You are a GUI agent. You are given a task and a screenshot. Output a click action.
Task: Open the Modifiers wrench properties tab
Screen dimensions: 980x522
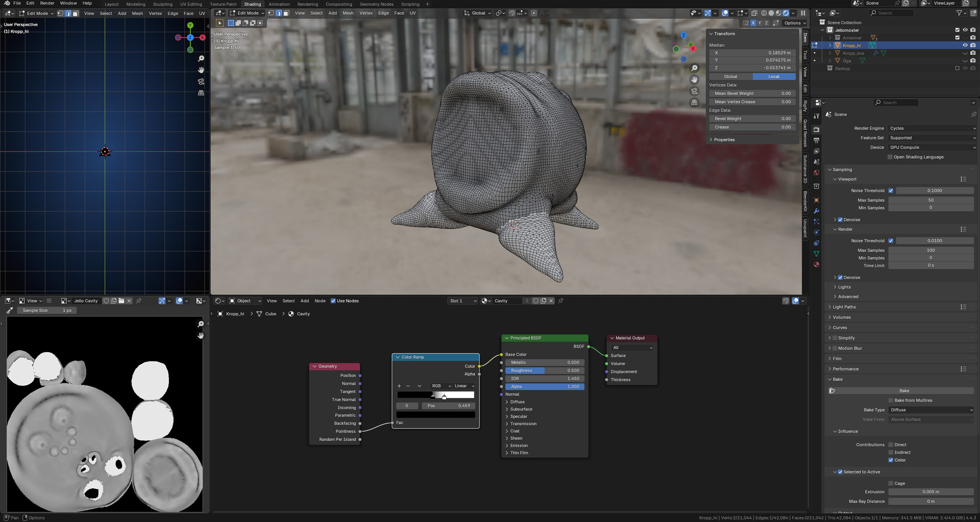click(x=816, y=211)
